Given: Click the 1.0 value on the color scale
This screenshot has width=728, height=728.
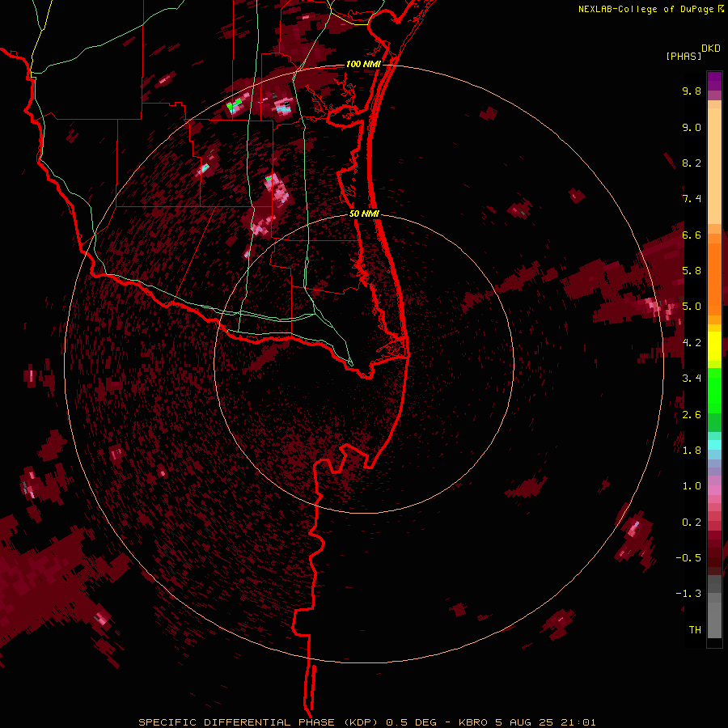Looking at the screenshot, I should (692, 486).
